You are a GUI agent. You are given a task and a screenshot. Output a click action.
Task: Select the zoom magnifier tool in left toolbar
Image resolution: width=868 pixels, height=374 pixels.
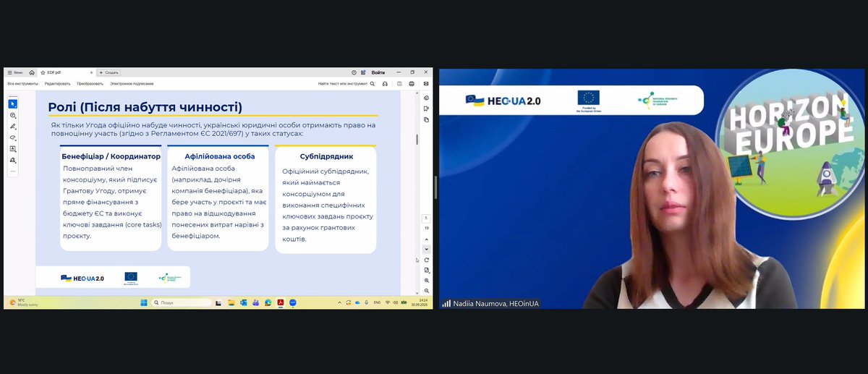[13, 115]
